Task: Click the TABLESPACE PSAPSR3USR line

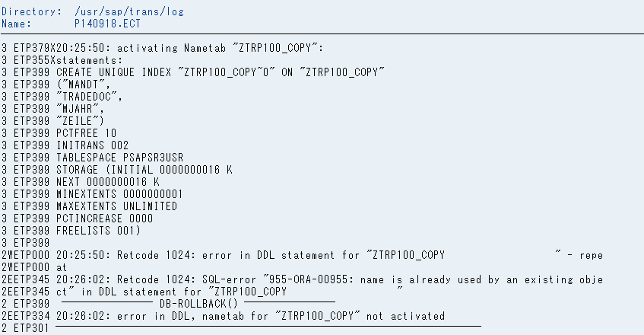Action: pyautogui.click(x=93, y=158)
